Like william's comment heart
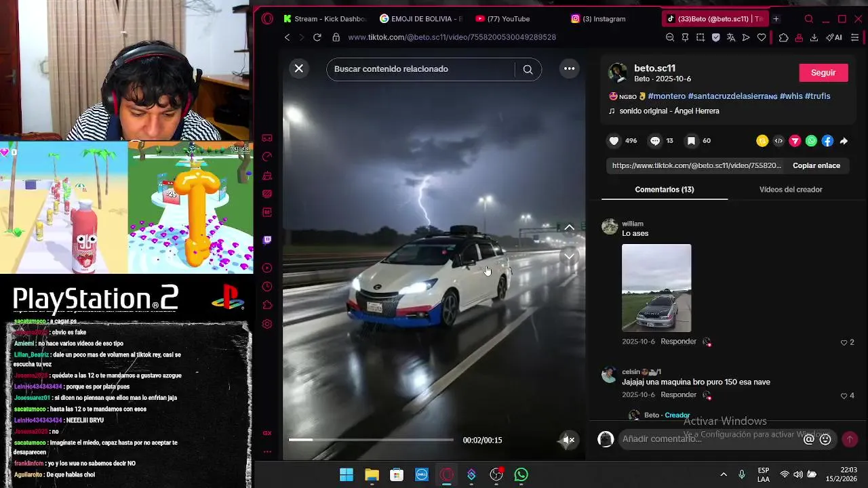The height and width of the screenshot is (488, 868). [x=844, y=342]
